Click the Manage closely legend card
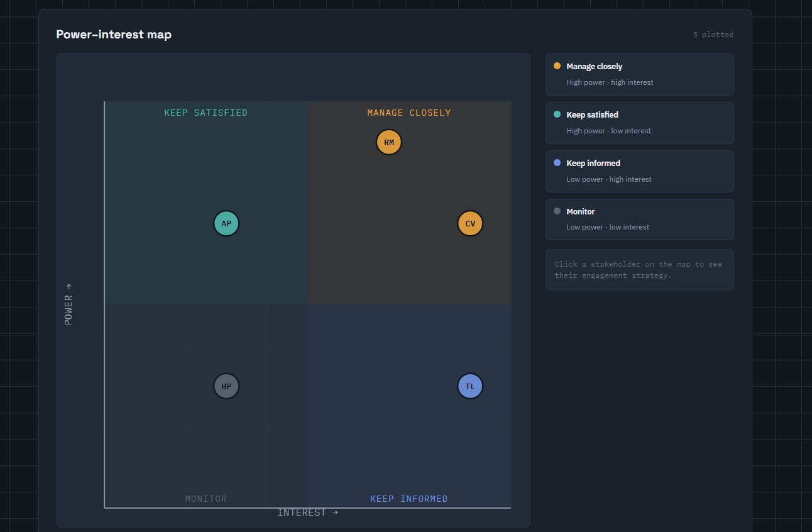The height and width of the screenshot is (532, 812). 639,74
